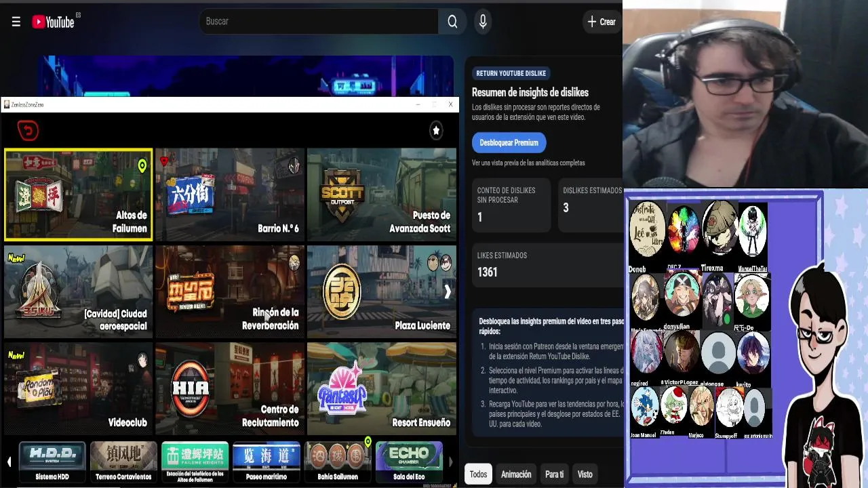
Task: Select the Altos de Failumen location card
Action: 78,195
